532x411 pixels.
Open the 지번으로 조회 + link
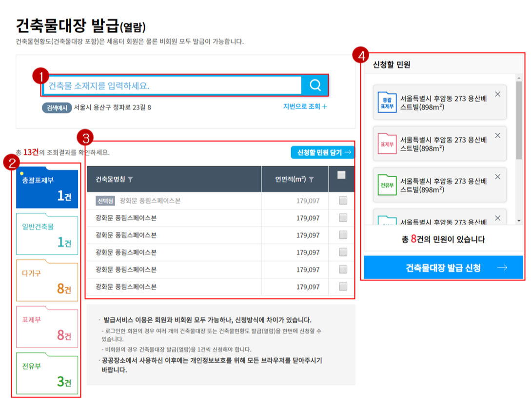pyautogui.click(x=305, y=107)
